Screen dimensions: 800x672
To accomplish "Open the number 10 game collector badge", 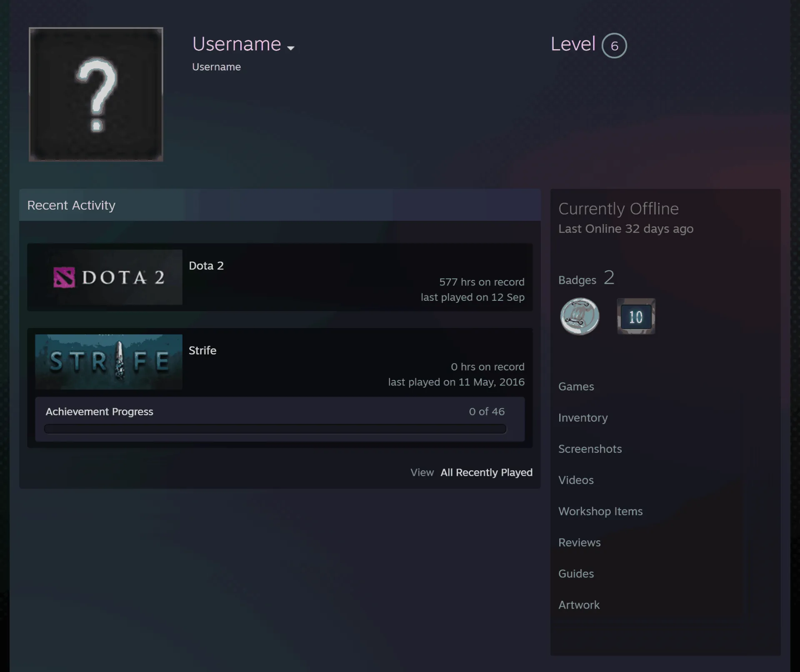I will click(x=636, y=316).
